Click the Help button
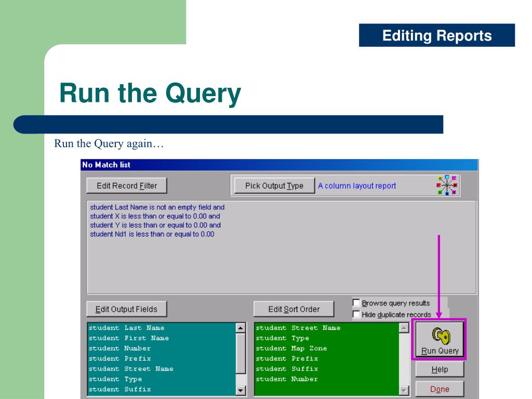532x399 pixels. click(x=440, y=369)
